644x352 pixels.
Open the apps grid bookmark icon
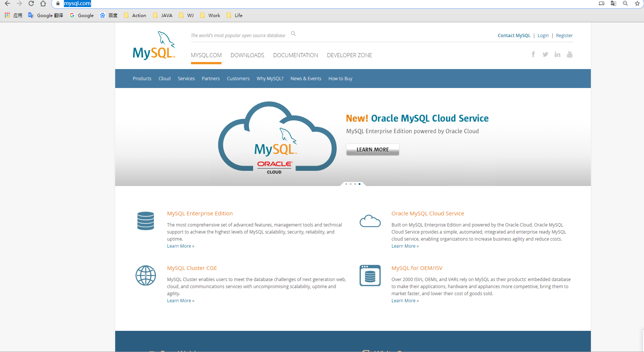[7, 15]
